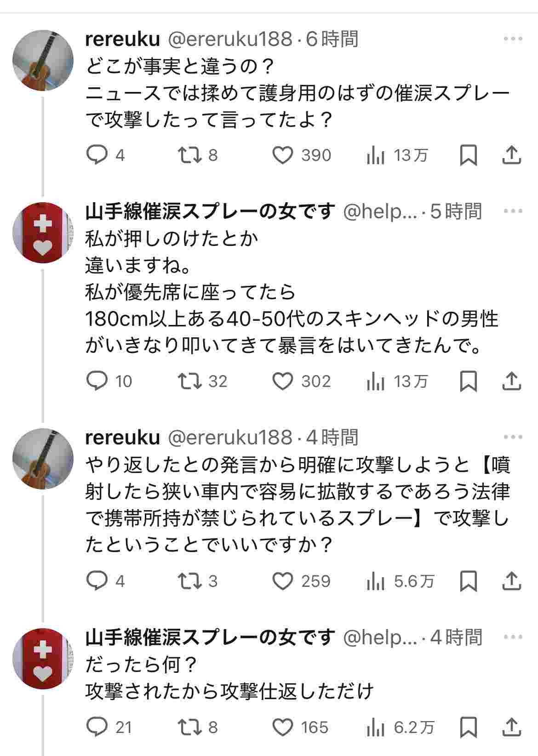Retweet the first rereuku tweet
Viewport: 538px width, 756px height.
click(x=190, y=155)
